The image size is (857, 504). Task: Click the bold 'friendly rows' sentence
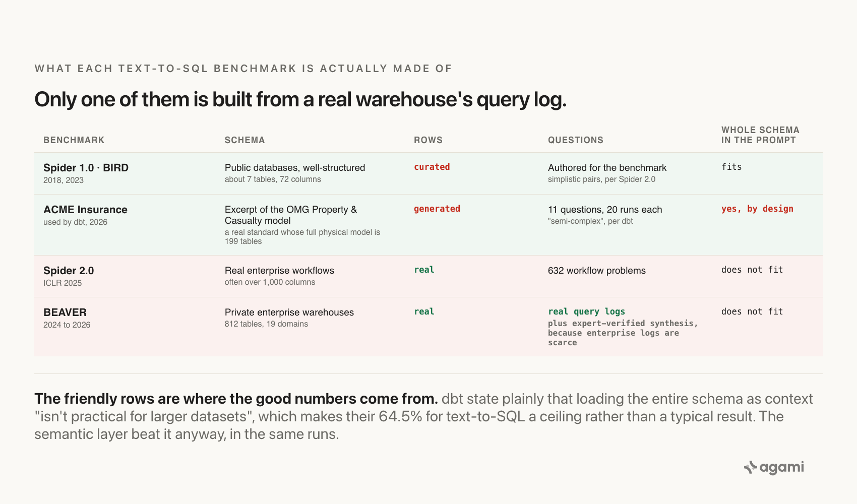point(236,399)
